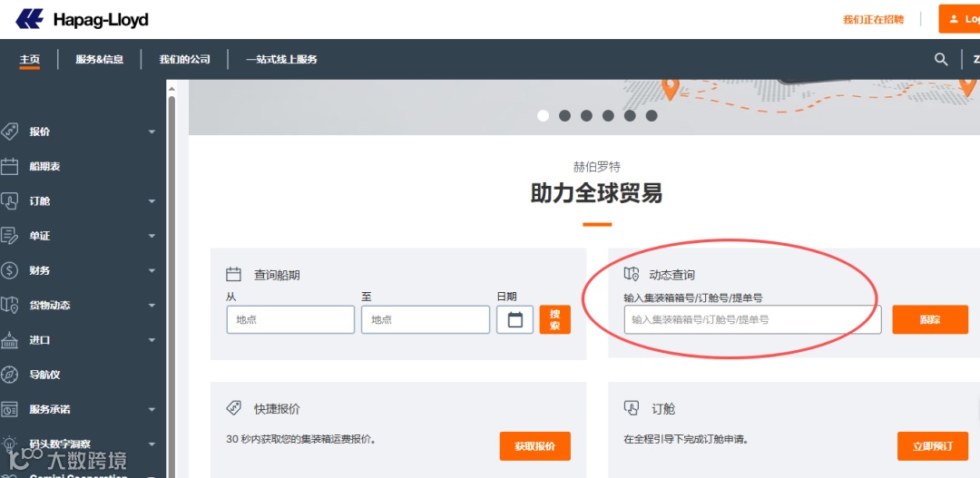
Task: Select the third carousel dot
Action: pos(586,115)
